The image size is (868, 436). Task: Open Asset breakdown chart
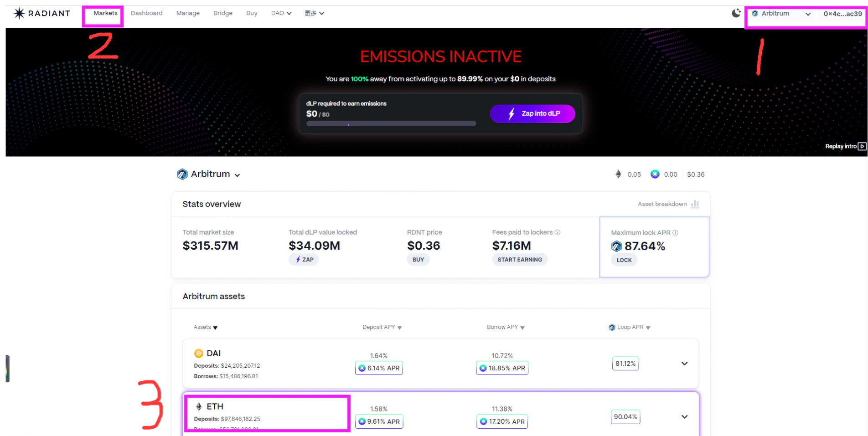point(668,204)
